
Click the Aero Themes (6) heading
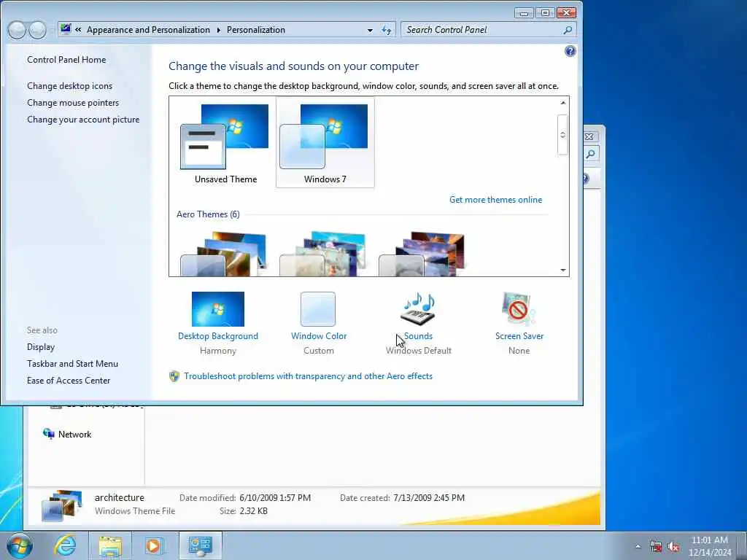pyautogui.click(x=208, y=214)
